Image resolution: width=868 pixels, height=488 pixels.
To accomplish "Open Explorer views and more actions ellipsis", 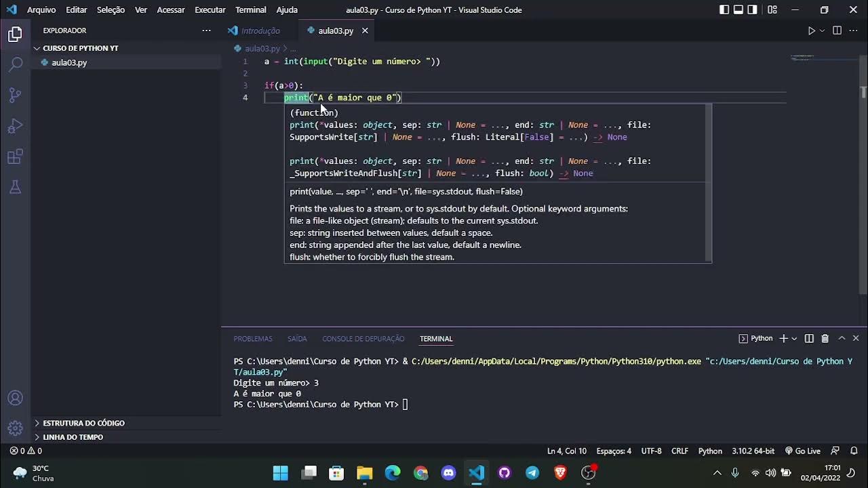I will (x=206, y=30).
